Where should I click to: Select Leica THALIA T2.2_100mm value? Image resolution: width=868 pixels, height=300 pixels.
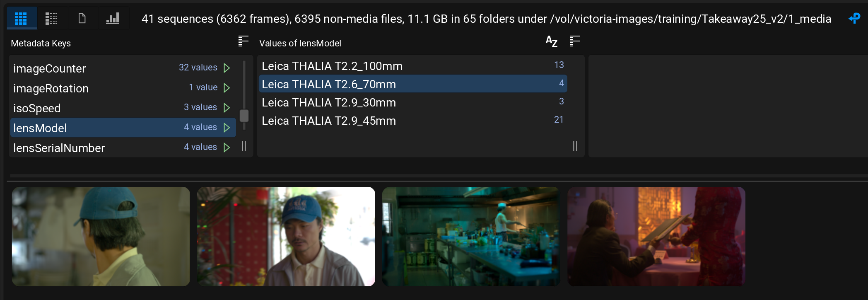(x=332, y=66)
